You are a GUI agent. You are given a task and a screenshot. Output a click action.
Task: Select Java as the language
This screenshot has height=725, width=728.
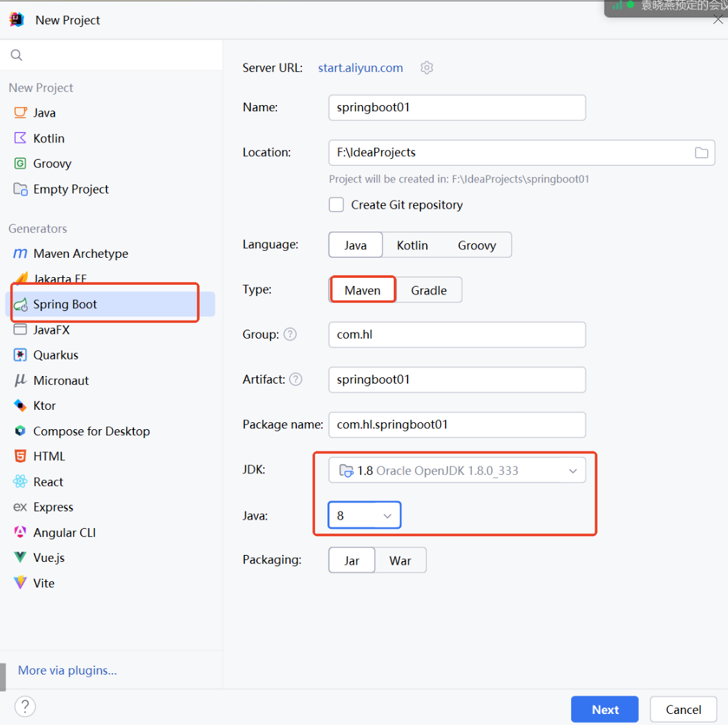click(x=355, y=245)
